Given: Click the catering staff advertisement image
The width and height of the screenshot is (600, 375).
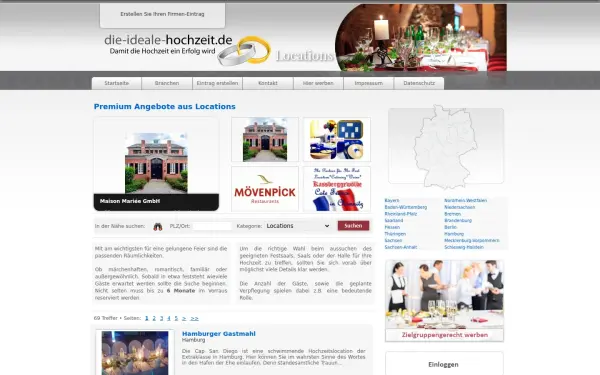Looking at the screenshot, I should 445,294.
